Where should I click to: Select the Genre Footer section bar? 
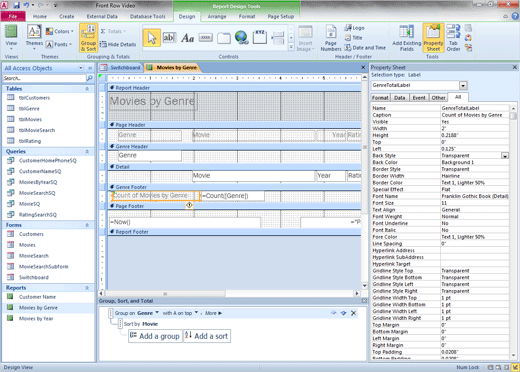point(235,187)
